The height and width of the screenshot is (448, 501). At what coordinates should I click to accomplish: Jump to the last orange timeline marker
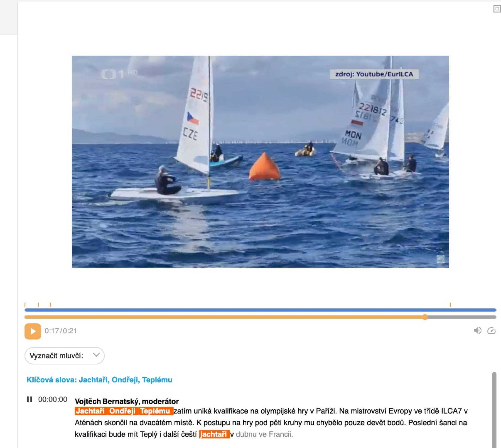pos(450,304)
